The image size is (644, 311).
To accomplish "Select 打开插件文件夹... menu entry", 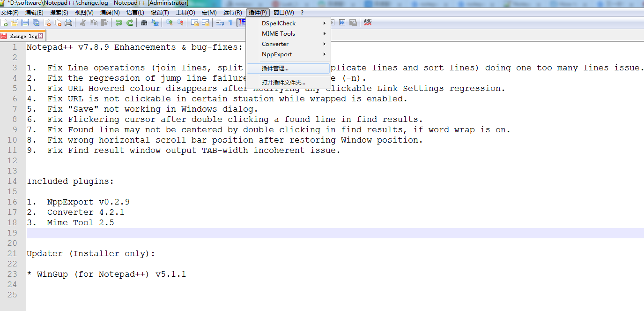I will coord(289,83).
